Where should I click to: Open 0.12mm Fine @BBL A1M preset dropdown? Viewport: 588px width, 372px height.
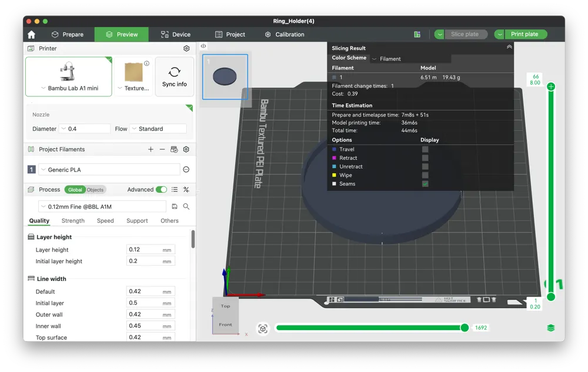point(102,206)
